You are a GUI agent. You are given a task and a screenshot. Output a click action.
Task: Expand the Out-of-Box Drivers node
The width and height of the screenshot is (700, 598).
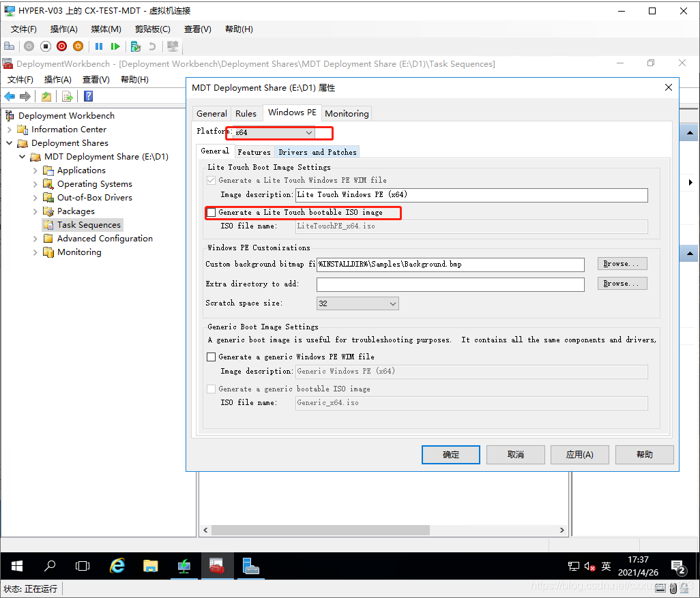pos(35,198)
